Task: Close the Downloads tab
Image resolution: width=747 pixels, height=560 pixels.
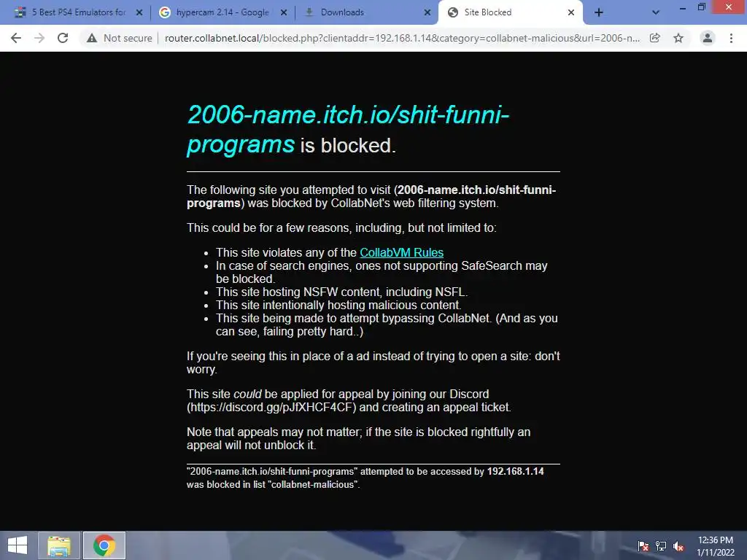Action: pos(427,12)
